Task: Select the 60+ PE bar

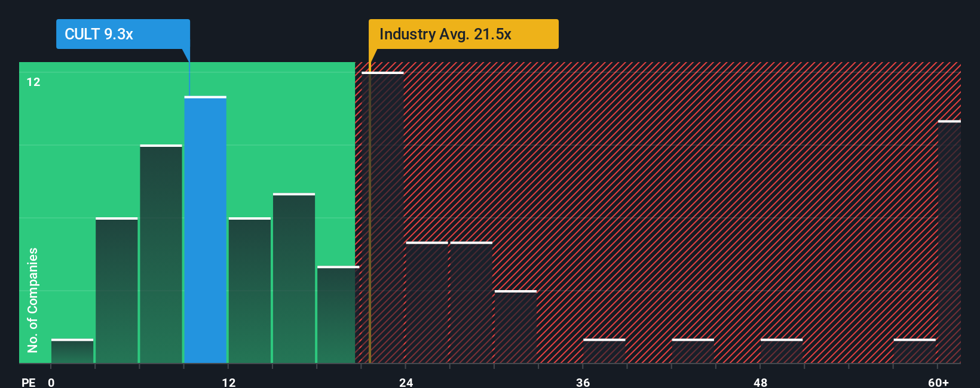Action: (x=950, y=242)
